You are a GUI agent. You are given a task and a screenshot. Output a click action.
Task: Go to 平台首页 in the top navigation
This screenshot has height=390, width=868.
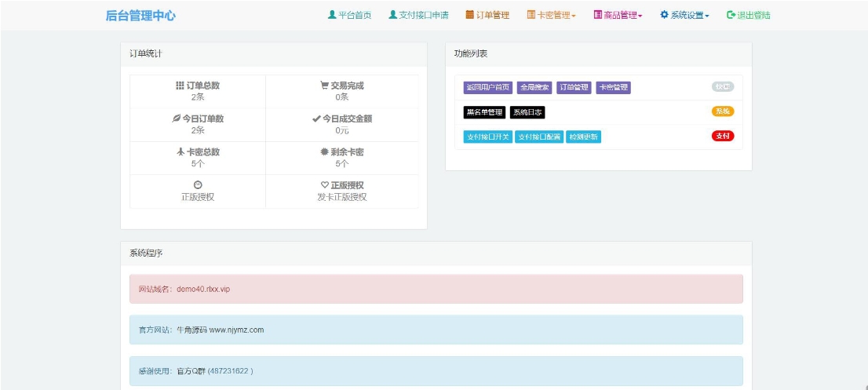tap(349, 15)
